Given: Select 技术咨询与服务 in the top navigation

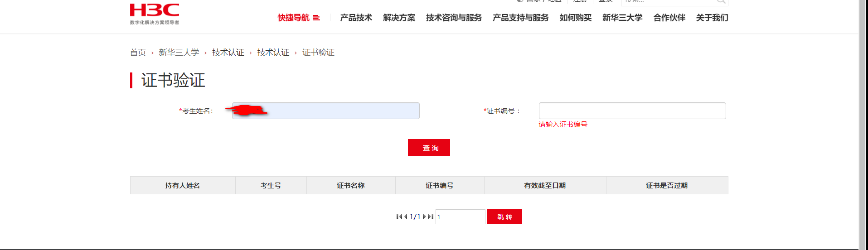Looking at the screenshot, I should tap(454, 18).
